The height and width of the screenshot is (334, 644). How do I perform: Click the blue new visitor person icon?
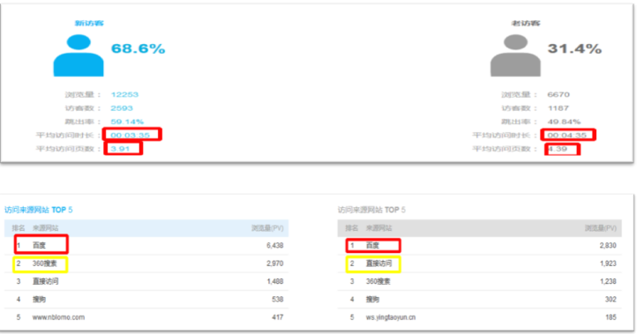tap(79, 56)
